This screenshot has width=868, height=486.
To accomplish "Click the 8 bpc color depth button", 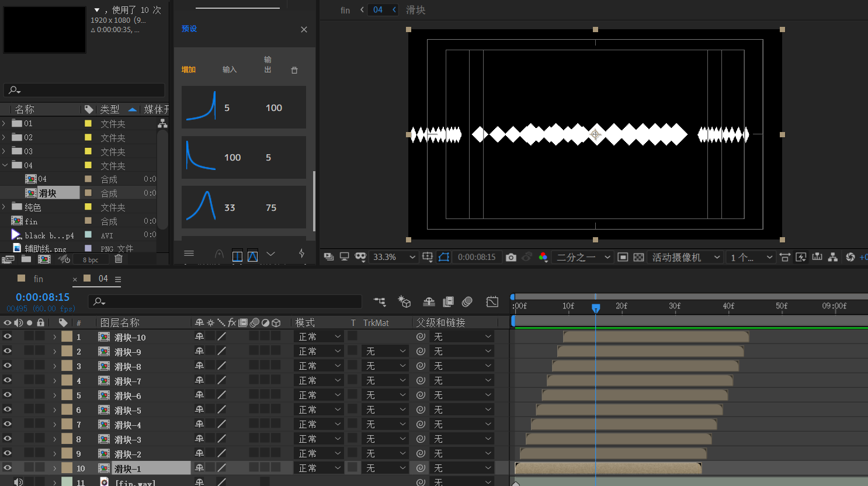I will coord(91,259).
